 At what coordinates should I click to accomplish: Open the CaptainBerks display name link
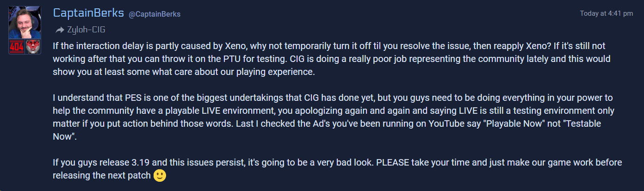click(x=88, y=13)
